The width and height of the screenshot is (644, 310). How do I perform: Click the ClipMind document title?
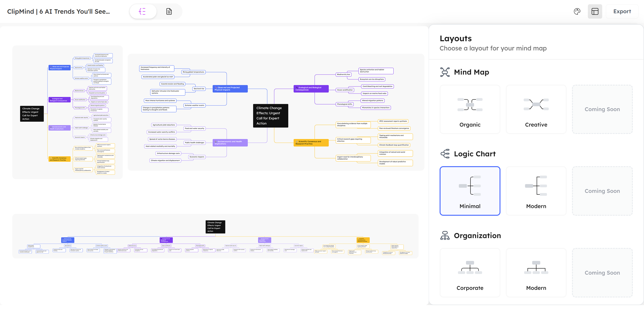[x=59, y=11]
